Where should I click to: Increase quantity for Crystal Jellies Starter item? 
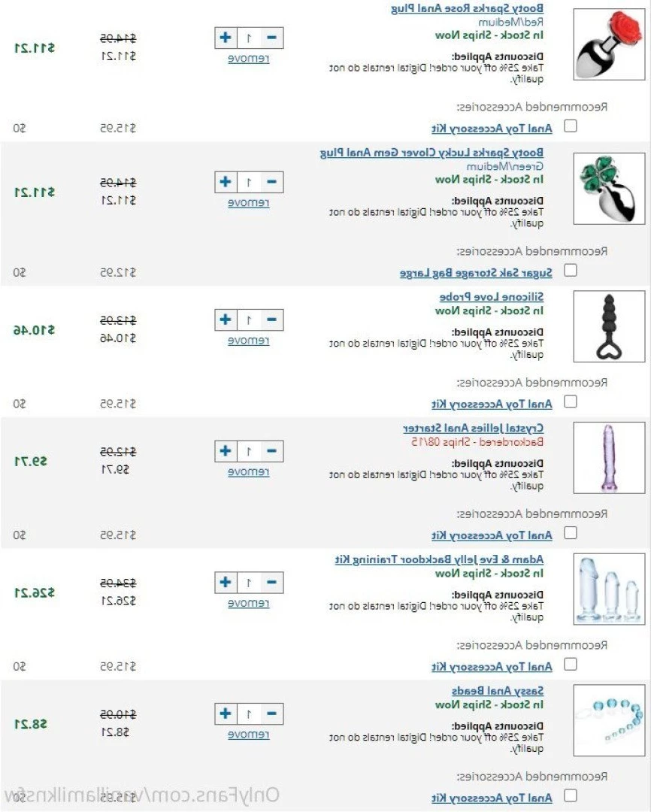[226, 451]
